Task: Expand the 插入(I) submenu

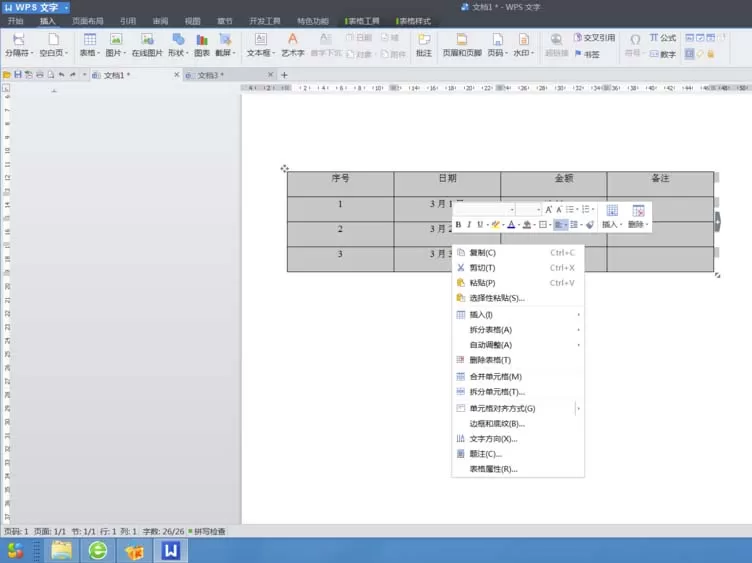Action: coord(517,315)
